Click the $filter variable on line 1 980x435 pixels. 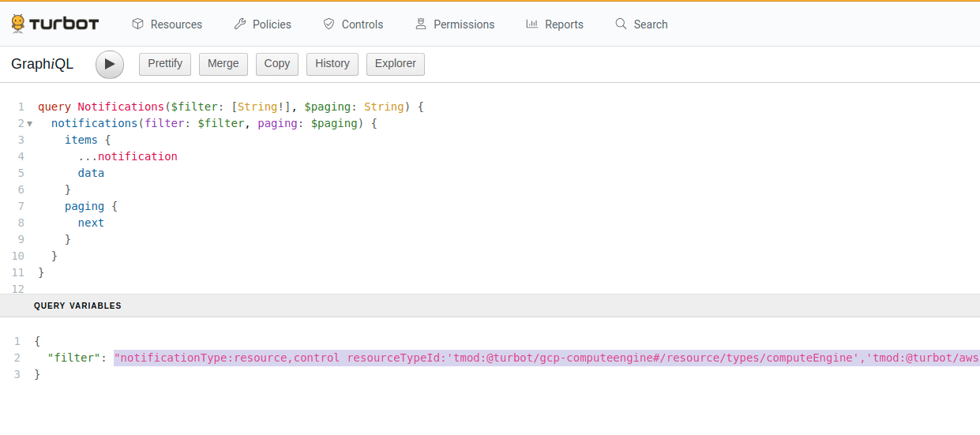(x=193, y=107)
